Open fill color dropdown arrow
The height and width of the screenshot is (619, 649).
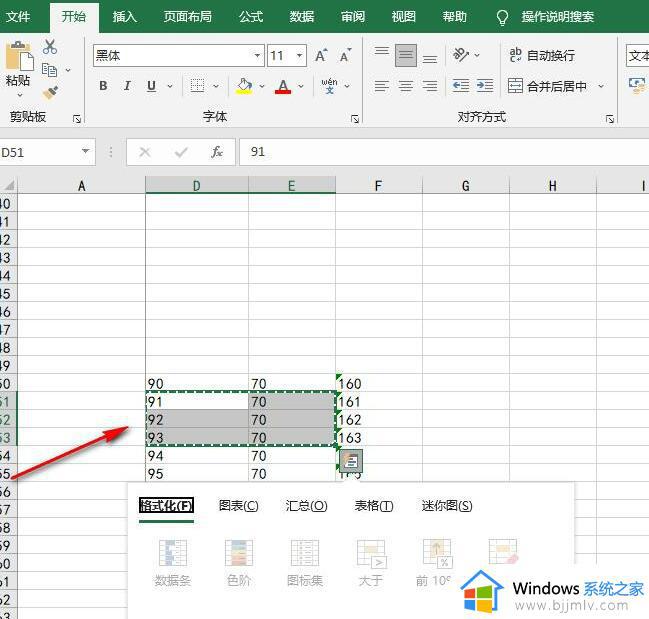[262, 86]
